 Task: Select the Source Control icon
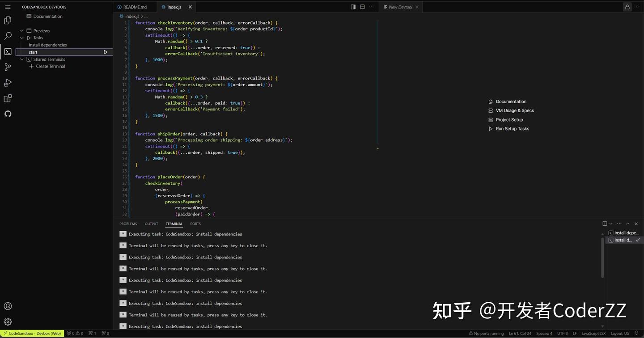[x=8, y=67]
